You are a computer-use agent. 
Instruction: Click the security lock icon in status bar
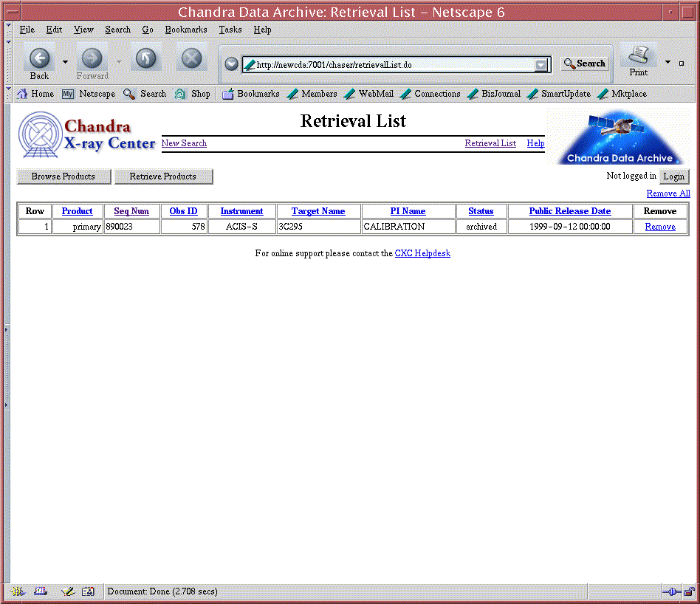click(x=689, y=592)
